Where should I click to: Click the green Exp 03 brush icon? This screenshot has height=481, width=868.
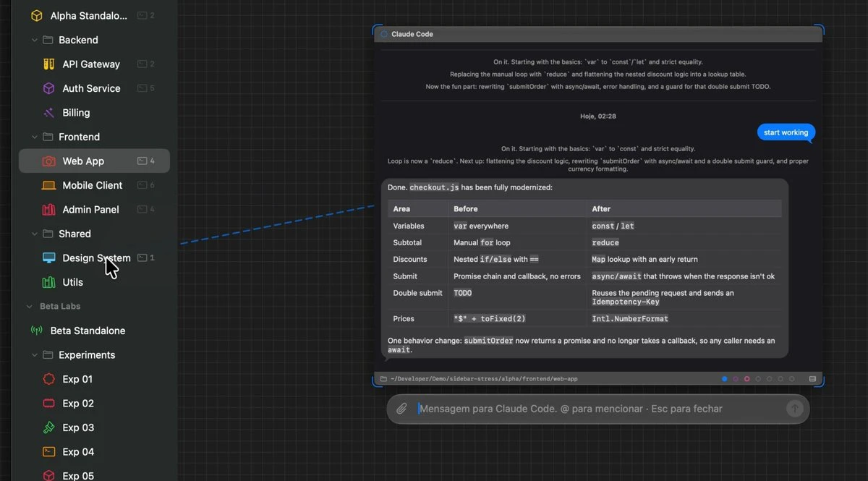[x=48, y=427]
